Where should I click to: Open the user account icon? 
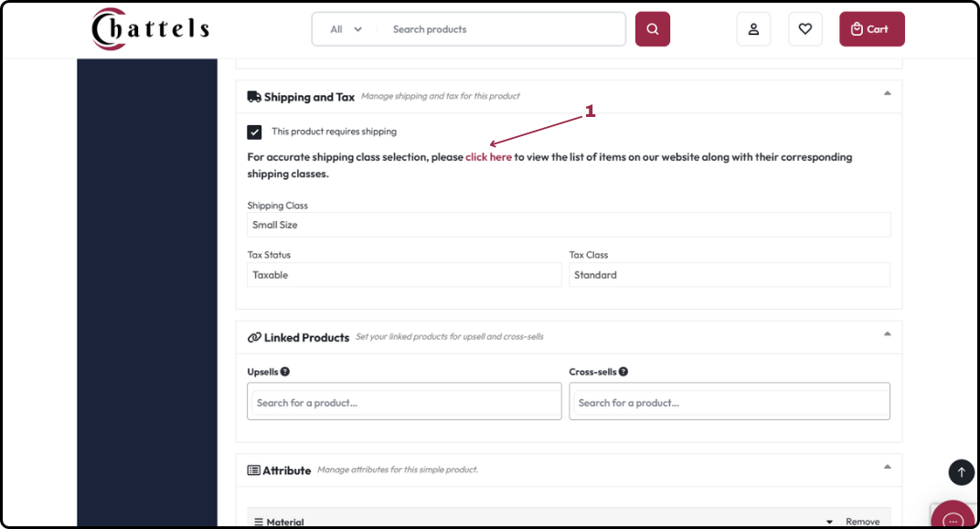click(x=754, y=28)
